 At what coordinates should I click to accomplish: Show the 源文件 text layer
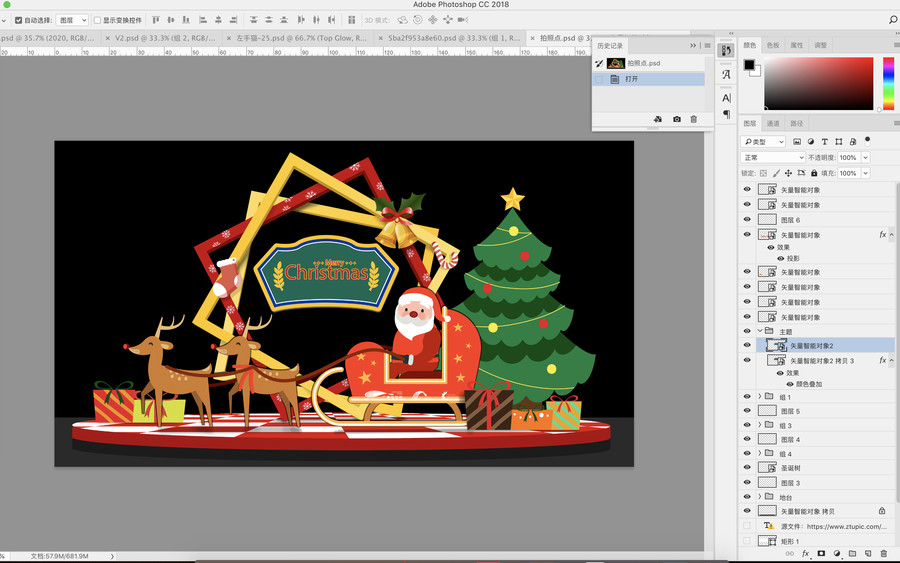[747, 526]
